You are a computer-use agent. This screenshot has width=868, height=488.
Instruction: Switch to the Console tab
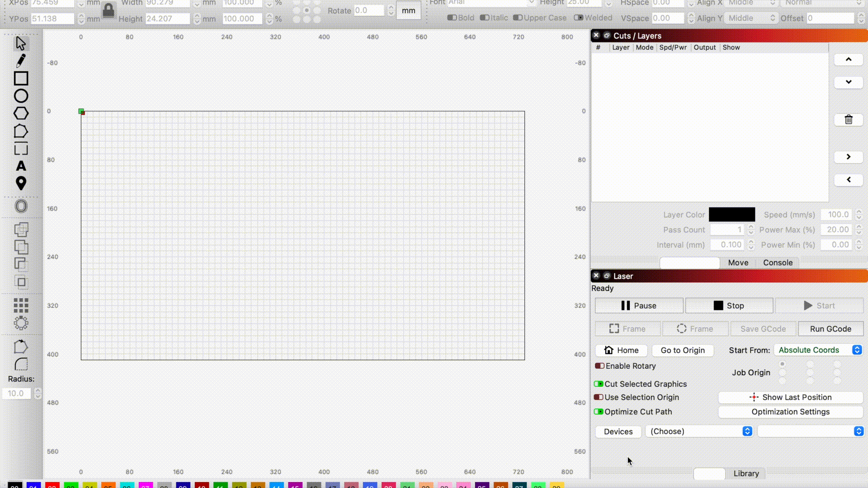778,263
